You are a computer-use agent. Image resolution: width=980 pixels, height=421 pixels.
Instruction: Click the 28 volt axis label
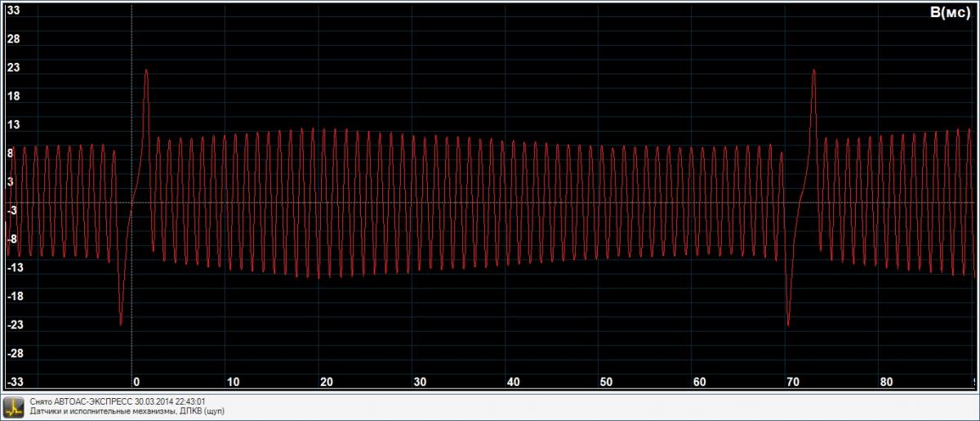pyautogui.click(x=13, y=38)
